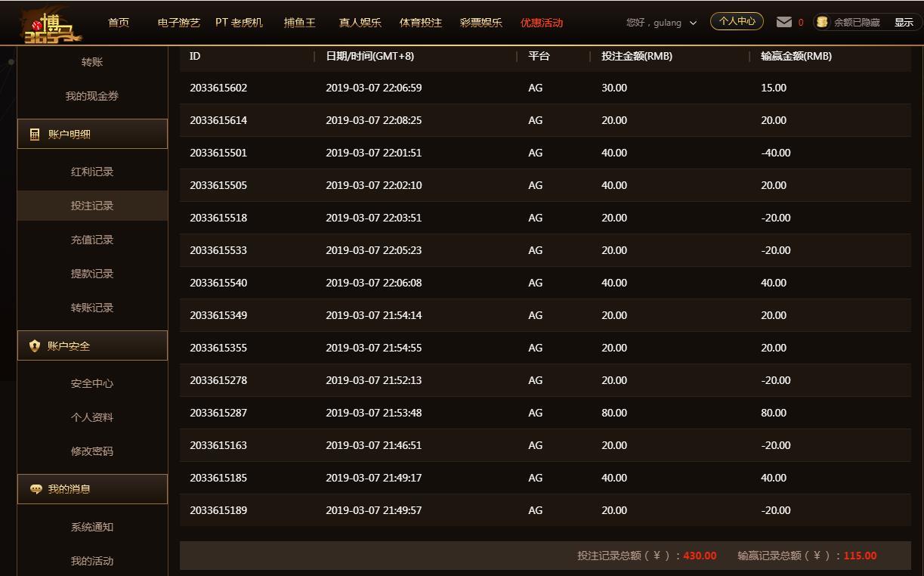Select bet ID 2033615602
The height and width of the screenshot is (576, 924).
pos(218,88)
